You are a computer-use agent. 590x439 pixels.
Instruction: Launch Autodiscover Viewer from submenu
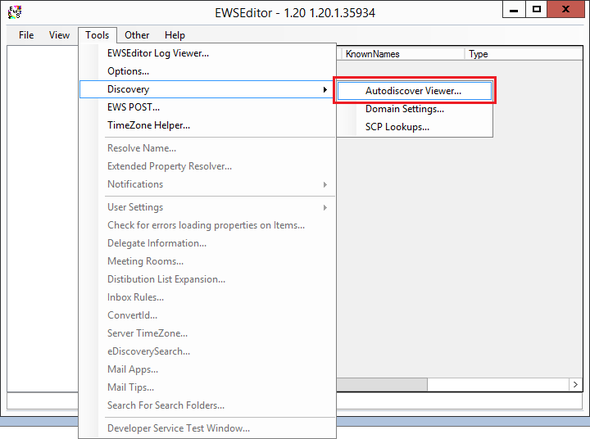(x=415, y=91)
